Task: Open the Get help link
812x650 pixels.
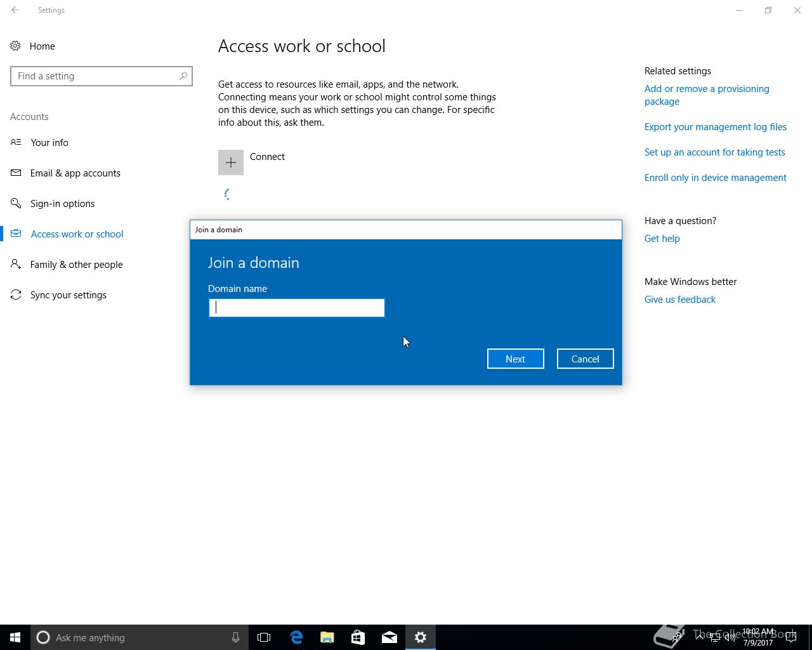Action: 662,239
